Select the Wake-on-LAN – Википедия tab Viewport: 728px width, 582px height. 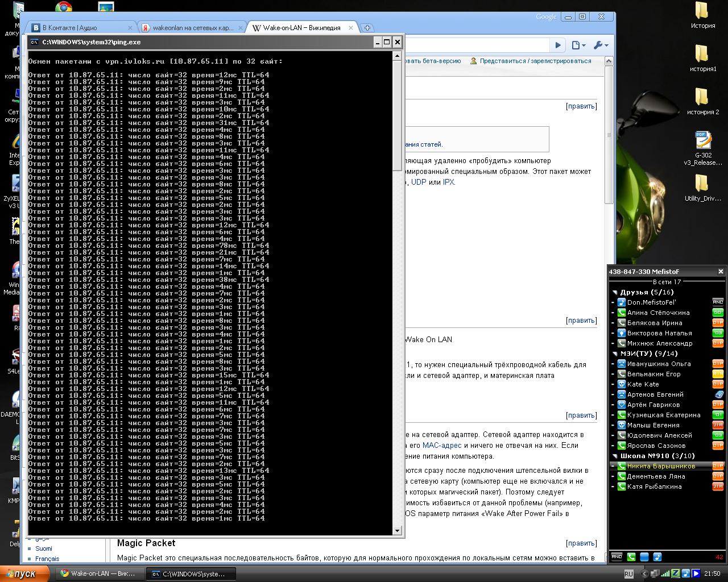pos(303,27)
